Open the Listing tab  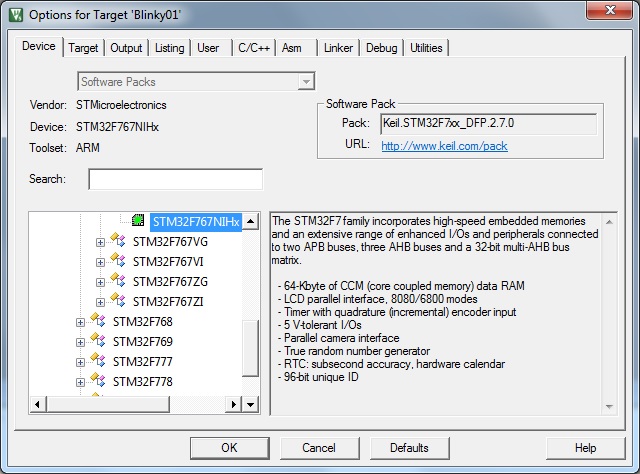(x=169, y=48)
